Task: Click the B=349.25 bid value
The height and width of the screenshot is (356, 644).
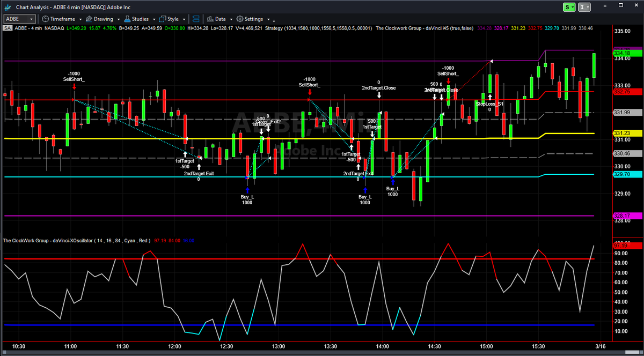Action: click(x=129, y=28)
